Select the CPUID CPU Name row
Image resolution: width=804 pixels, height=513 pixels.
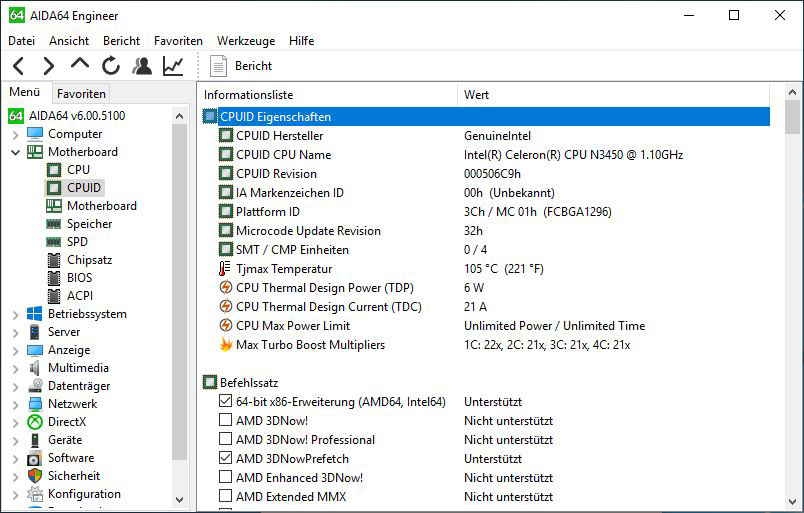(486, 154)
